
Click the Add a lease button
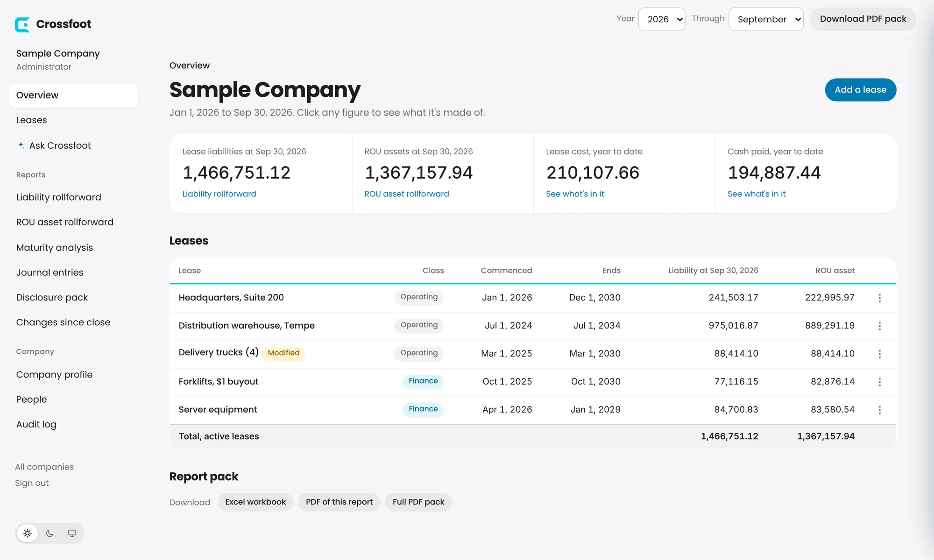[x=860, y=90]
